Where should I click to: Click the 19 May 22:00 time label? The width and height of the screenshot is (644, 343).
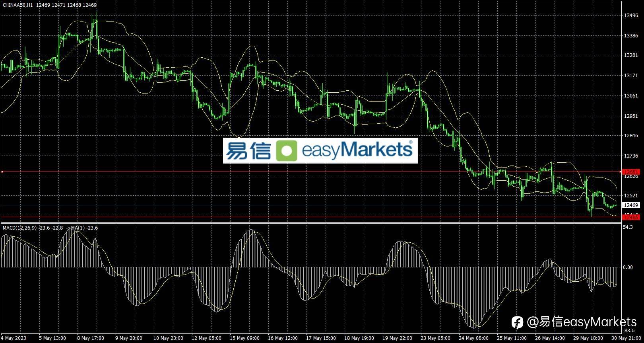(x=397, y=338)
